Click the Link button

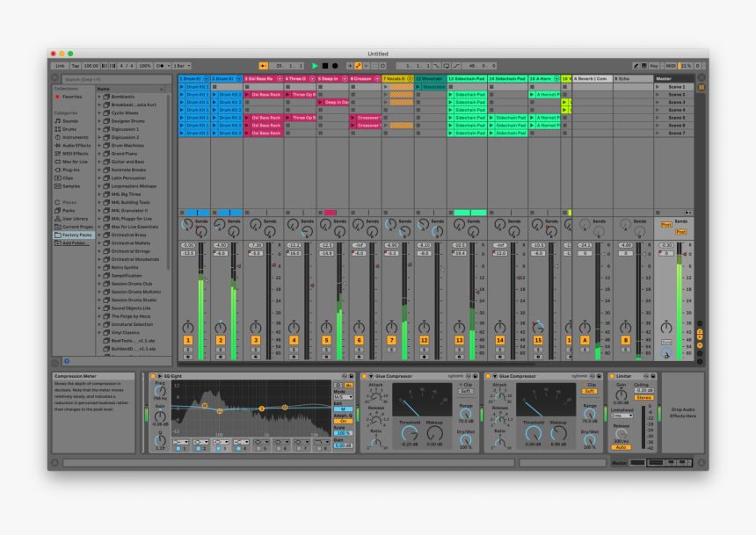pyautogui.click(x=60, y=66)
